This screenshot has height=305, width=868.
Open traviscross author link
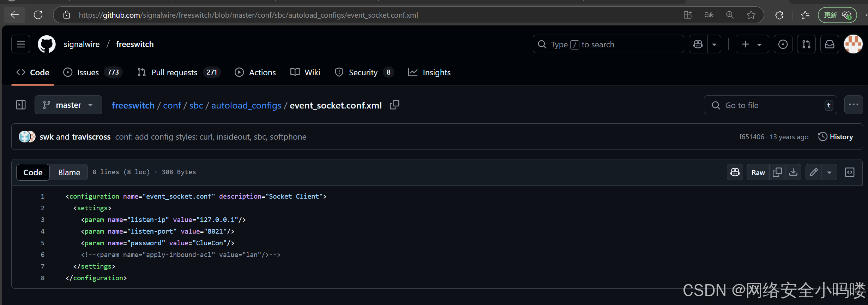[x=91, y=137]
